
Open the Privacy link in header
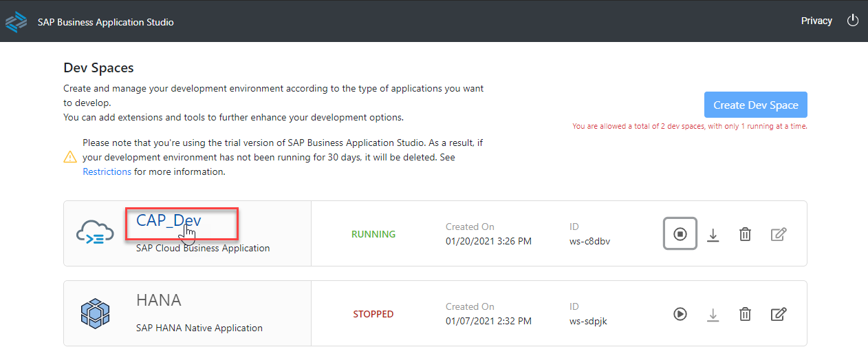click(x=816, y=21)
